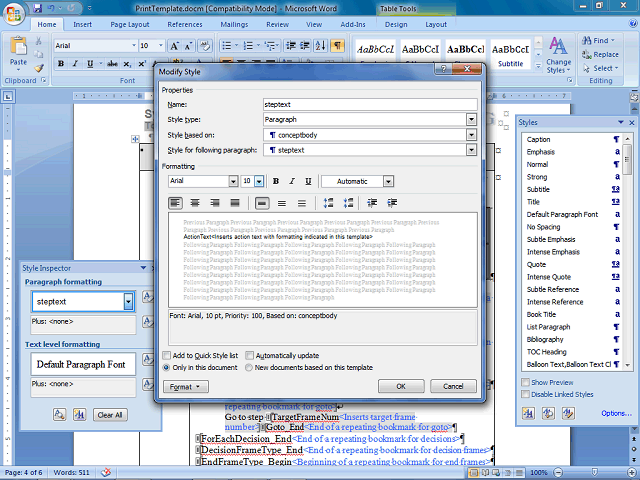The height and width of the screenshot is (480, 640).
Task: Click Clear All in Style Inspector
Action: point(110,415)
